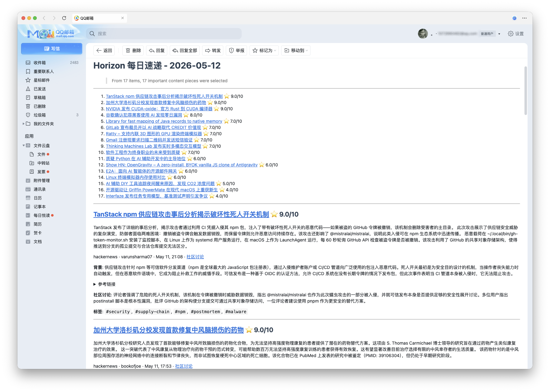Image resolution: width=550 pixels, height=392 pixels.
Task: Click the 已删除 trash icon
Action: 28,106
